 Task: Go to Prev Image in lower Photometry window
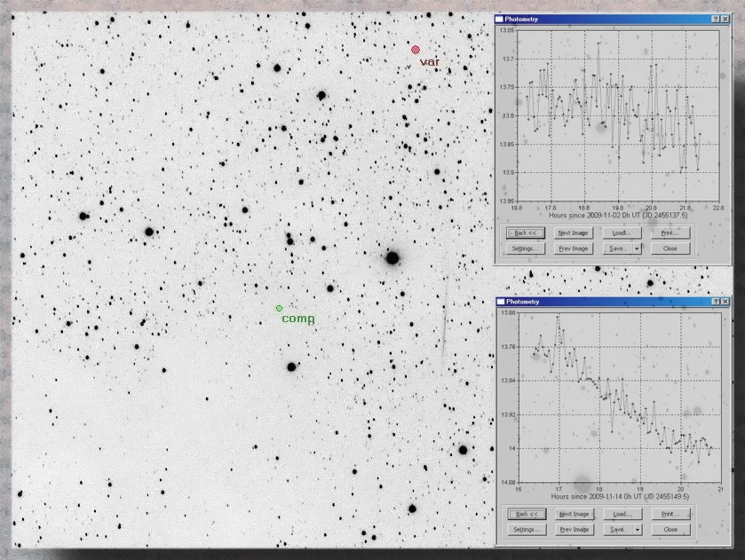coord(574,530)
